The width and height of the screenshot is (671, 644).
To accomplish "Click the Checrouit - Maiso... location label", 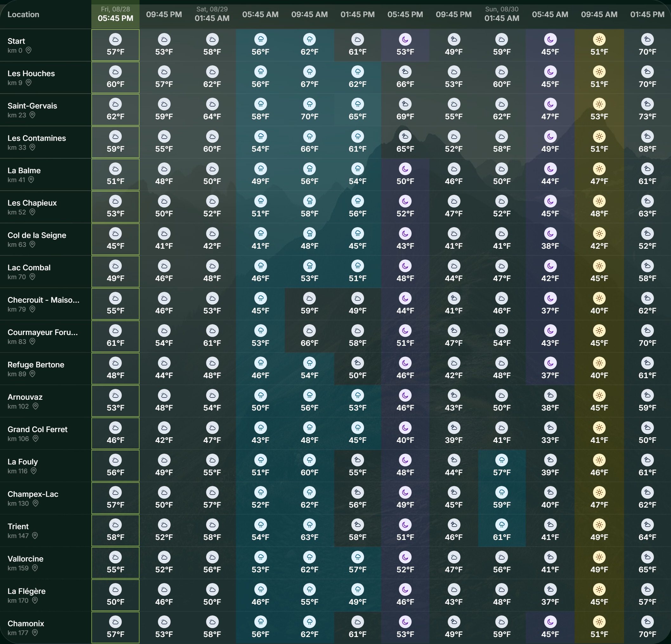I will [x=43, y=300].
